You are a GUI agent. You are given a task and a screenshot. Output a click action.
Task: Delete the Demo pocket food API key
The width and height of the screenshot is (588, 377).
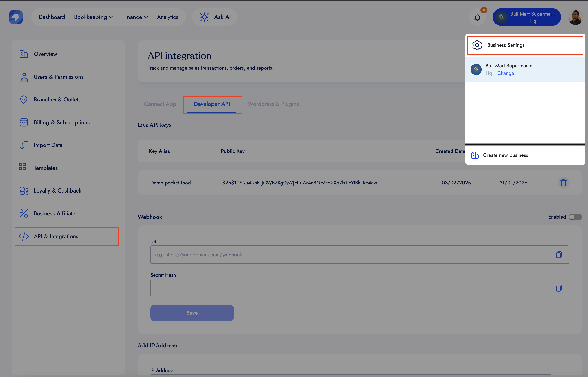point(563,183)
